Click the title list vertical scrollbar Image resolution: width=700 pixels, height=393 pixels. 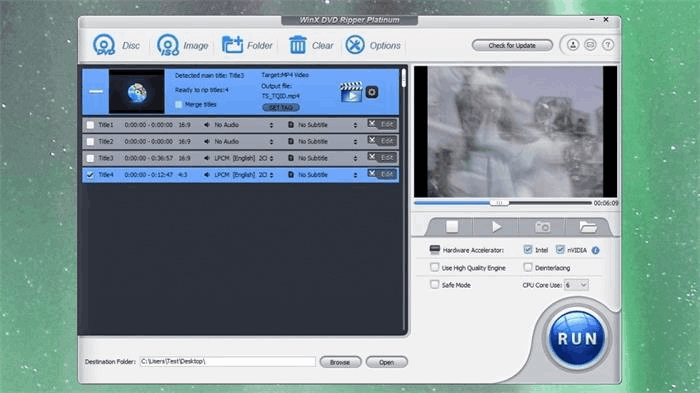[x=404, y=78]
